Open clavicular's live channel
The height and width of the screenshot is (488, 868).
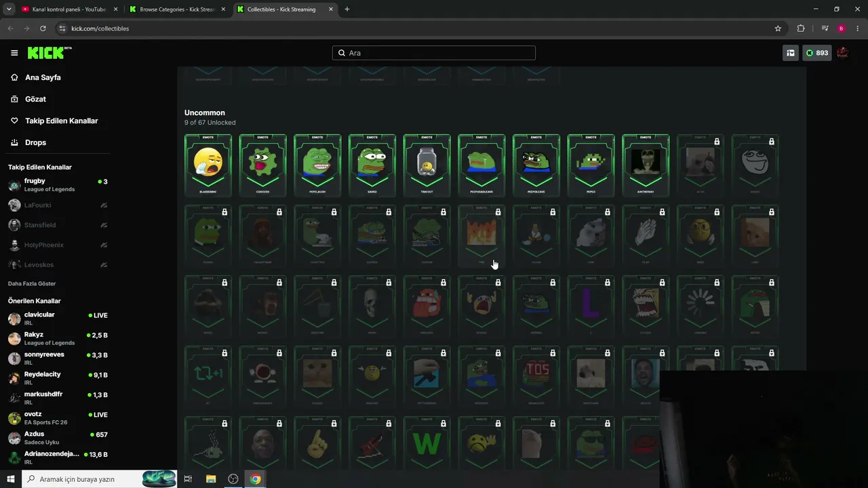click(x=58, y=319)
